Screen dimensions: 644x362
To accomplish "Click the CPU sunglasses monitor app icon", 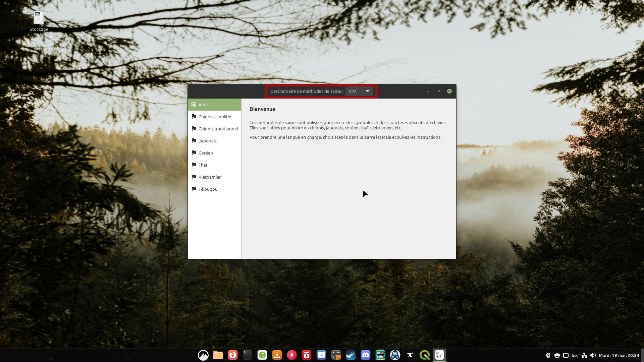I will (x=380, y=355).
